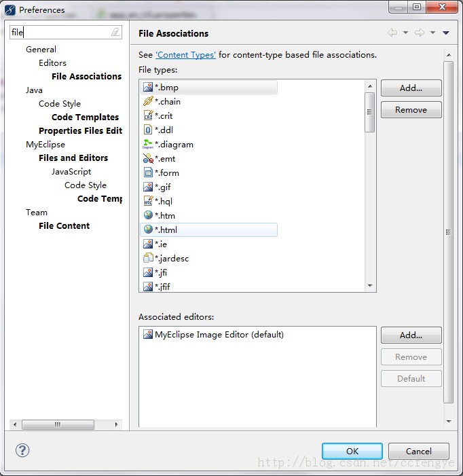This screenshot has width=463, height=476.
Task: Click the *.ddl file icon
Action: pyautogui.click(x=148, y=130)
